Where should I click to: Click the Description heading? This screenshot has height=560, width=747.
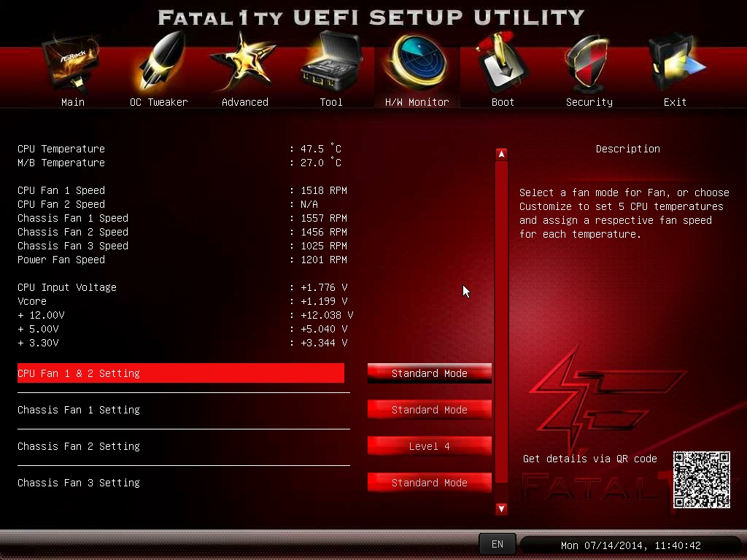628,149
